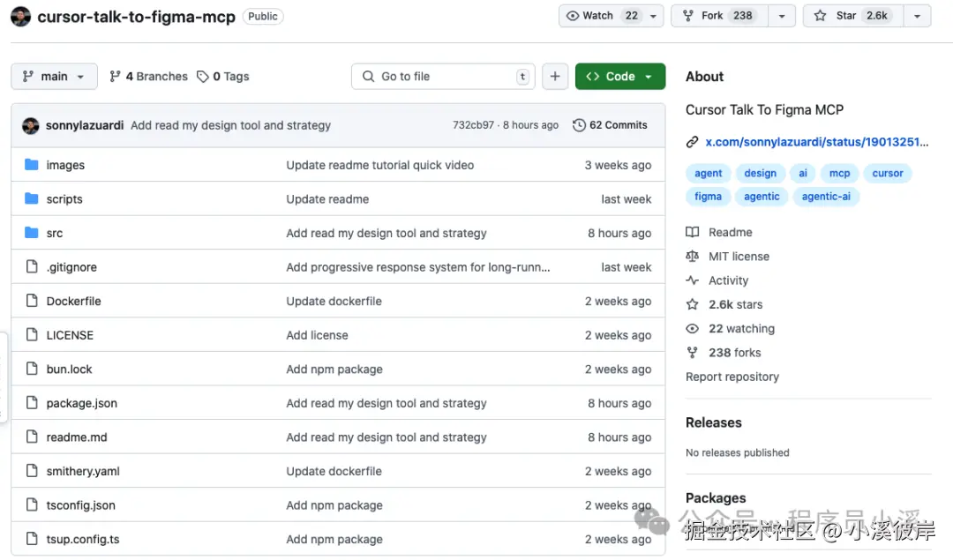Image resolution: width=953 pixels, height=560 pixels.
Task: Open the Star lists dropdown arrow
Action: pyautogui.click(x=918, y=16)
